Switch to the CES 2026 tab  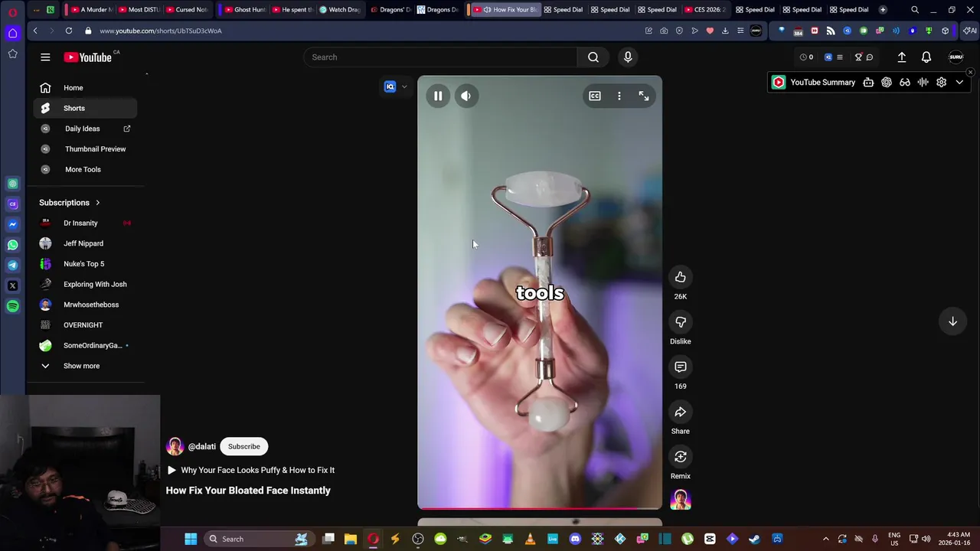[705, 10]
